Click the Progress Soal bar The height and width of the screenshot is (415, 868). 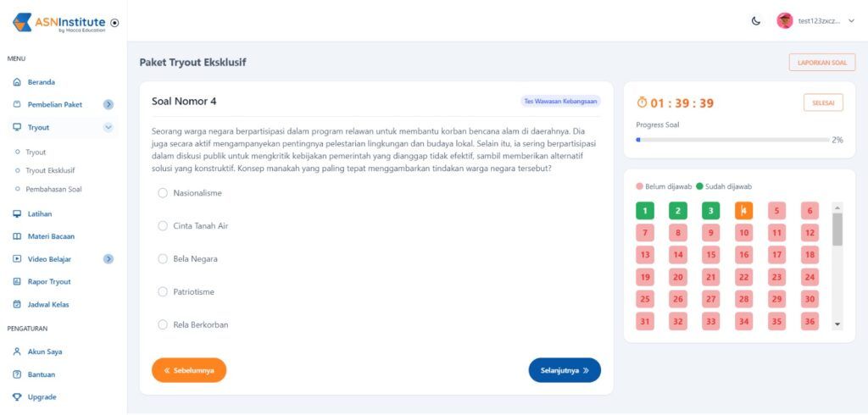[732, 140]
